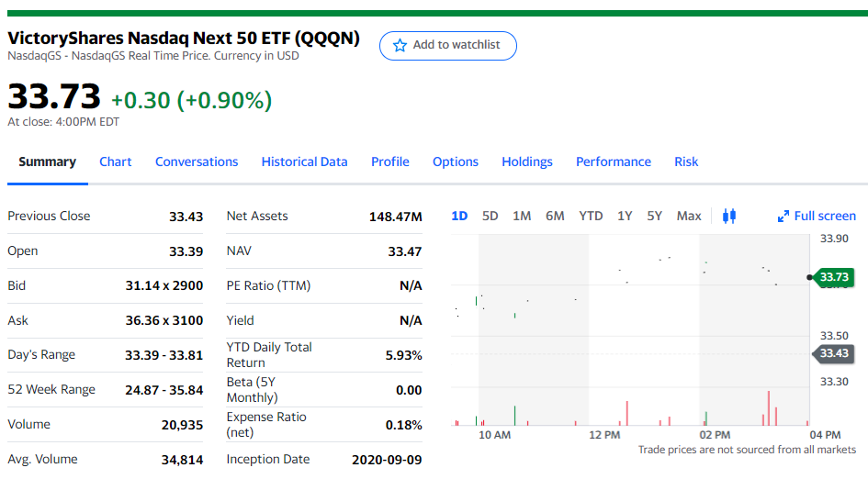The image size is (868, 479).
Task: Click the VictoryShares Nasdaq Next 50 ETF title
Action: tap(183, 39)
